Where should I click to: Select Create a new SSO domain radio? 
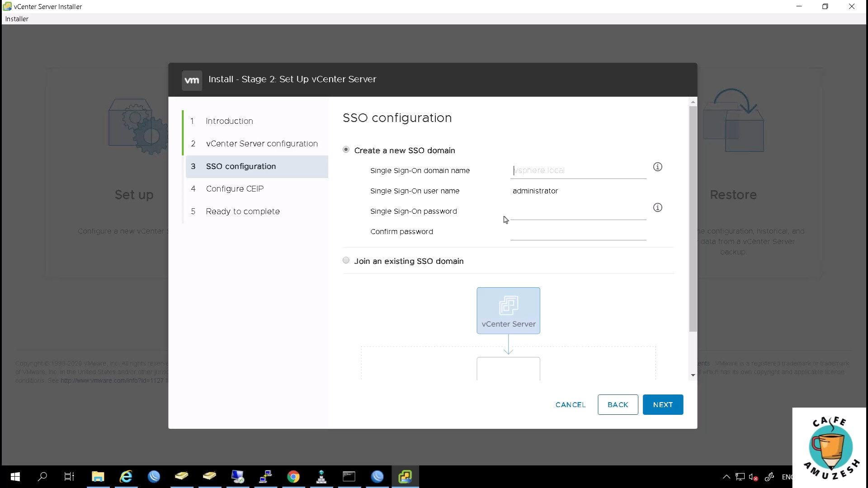tap(346, 150)
